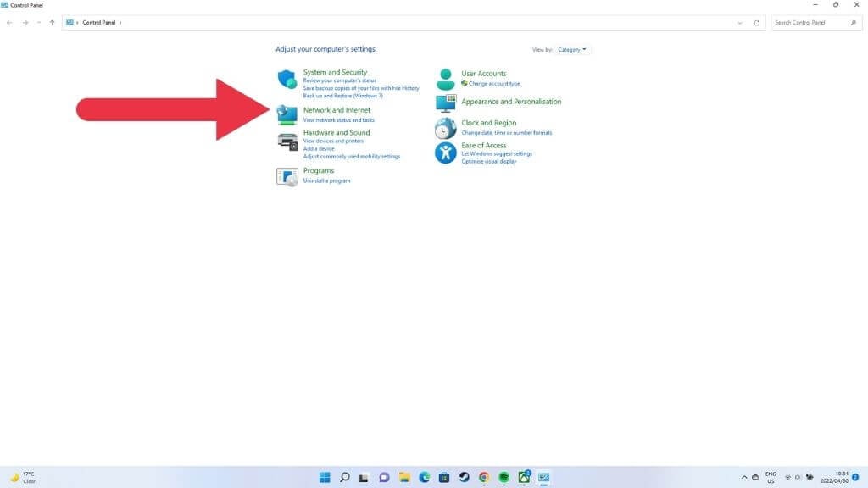The width and height of the screenshot is (868, 488).
Task: Go back using the back arrow
Action: pyautogui.click(x=9, y=23)
